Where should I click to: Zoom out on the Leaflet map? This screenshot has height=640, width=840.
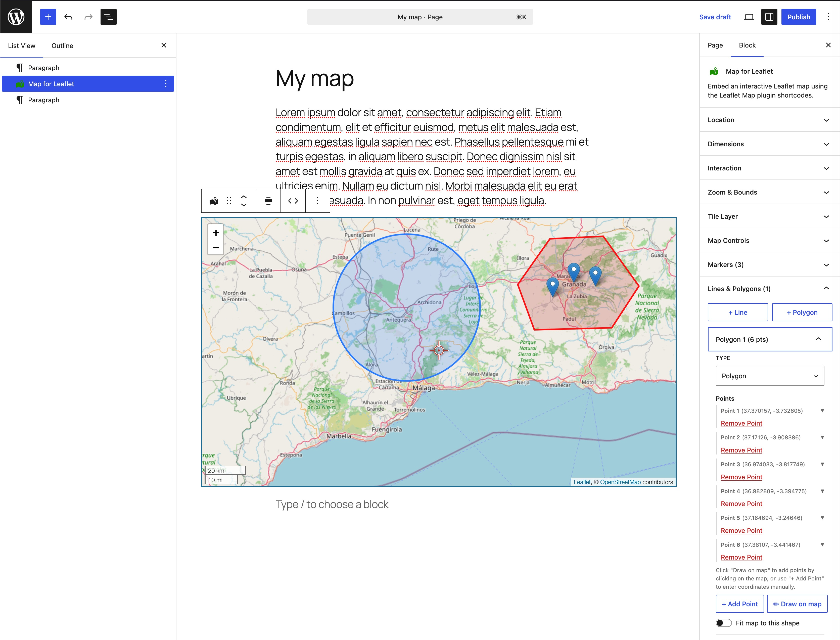click(x=216, y=248)
